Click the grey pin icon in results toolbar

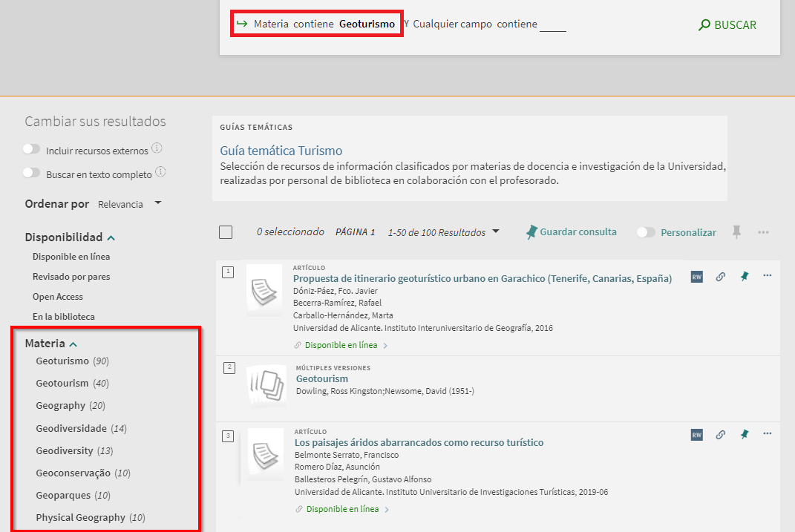pos(736,232)
